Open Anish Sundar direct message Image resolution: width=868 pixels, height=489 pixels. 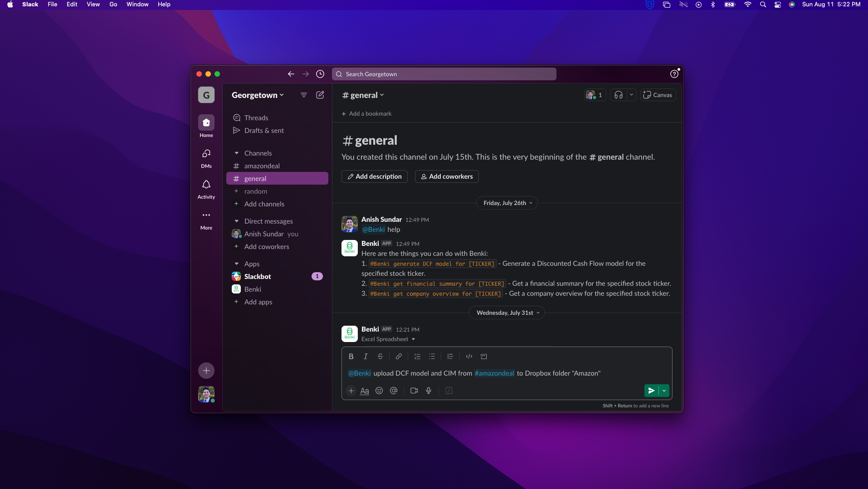[x=277, y=234]
